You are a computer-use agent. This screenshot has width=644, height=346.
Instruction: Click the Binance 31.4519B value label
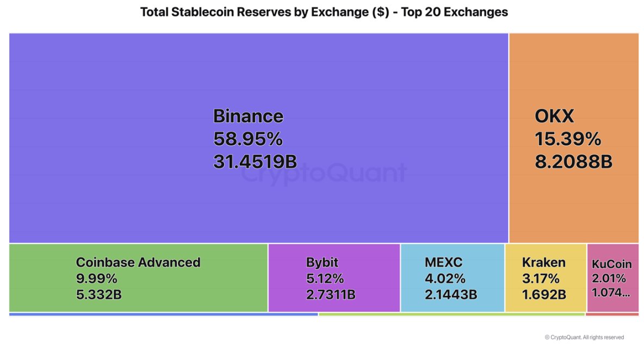pyautogui.click(x=255, y=162)
